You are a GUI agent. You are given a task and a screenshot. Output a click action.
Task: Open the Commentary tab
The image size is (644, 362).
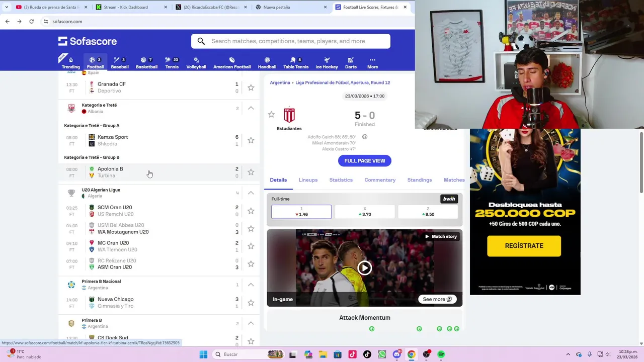(380, 180)
